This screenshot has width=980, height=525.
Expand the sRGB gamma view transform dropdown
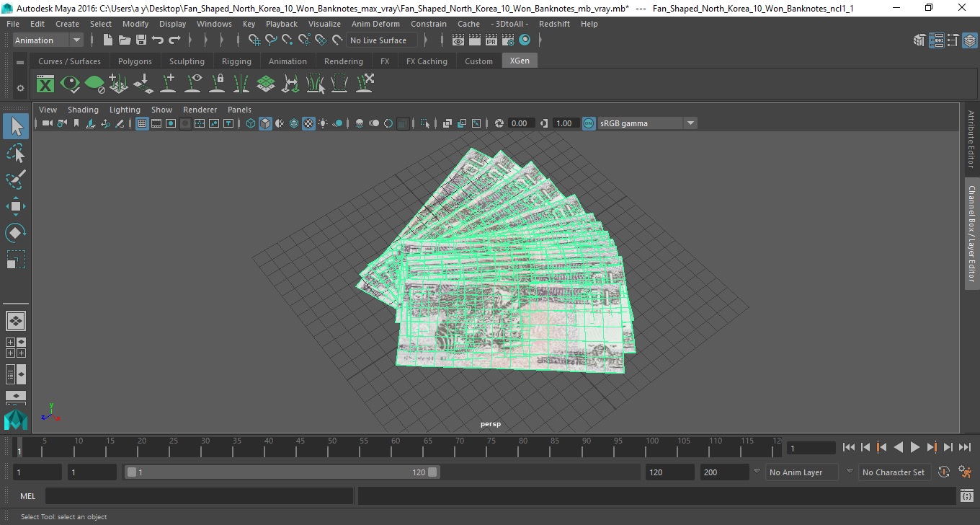tap(690, 123)
